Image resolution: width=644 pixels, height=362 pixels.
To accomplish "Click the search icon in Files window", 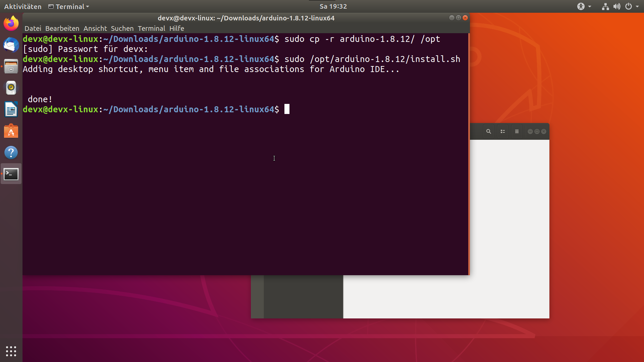I will (x=489, y=131).
